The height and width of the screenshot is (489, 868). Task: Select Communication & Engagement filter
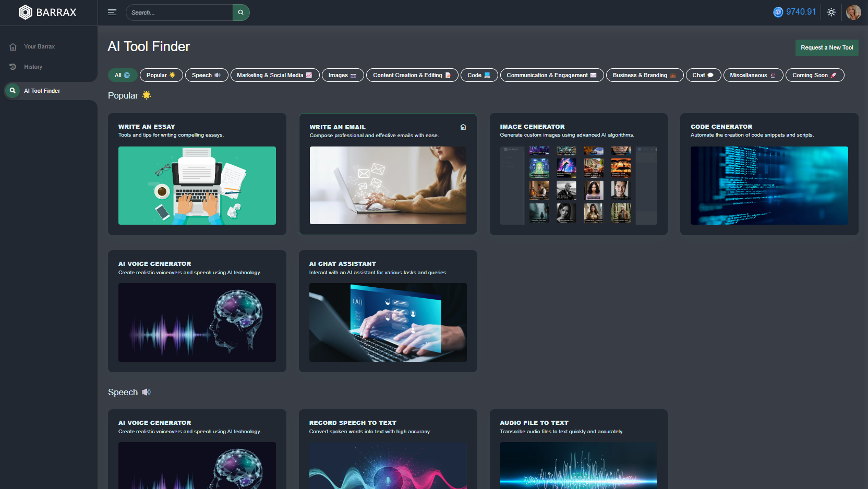[552, 75]
